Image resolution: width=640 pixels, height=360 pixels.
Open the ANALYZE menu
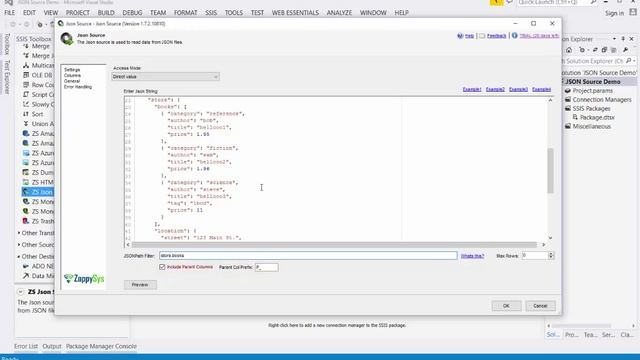click(339, 13)
